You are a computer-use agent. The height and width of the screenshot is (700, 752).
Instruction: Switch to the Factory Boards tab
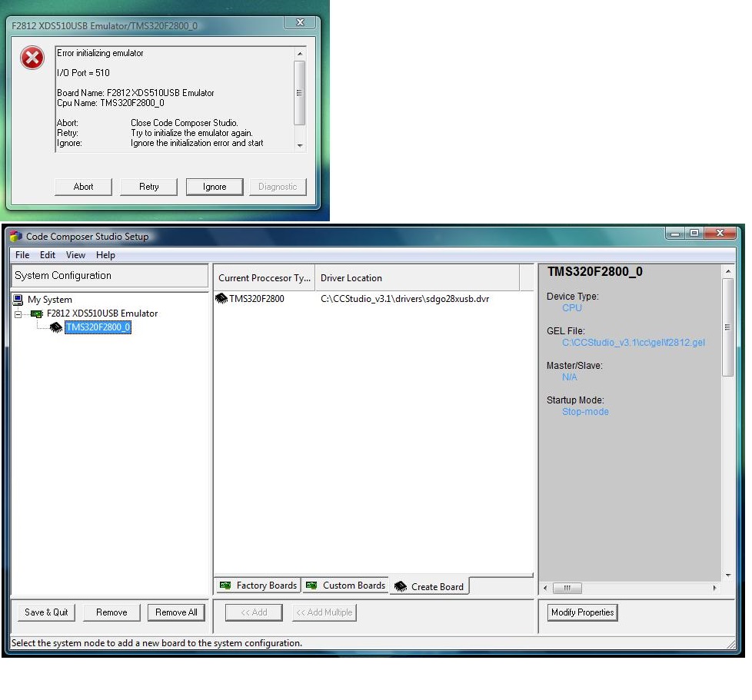point(258,585)
